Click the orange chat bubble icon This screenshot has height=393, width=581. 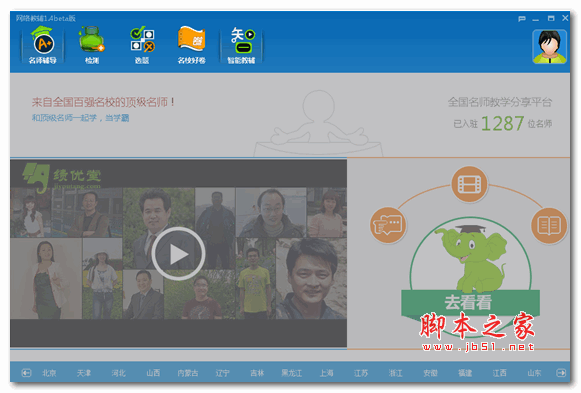(x=388, y=225)
